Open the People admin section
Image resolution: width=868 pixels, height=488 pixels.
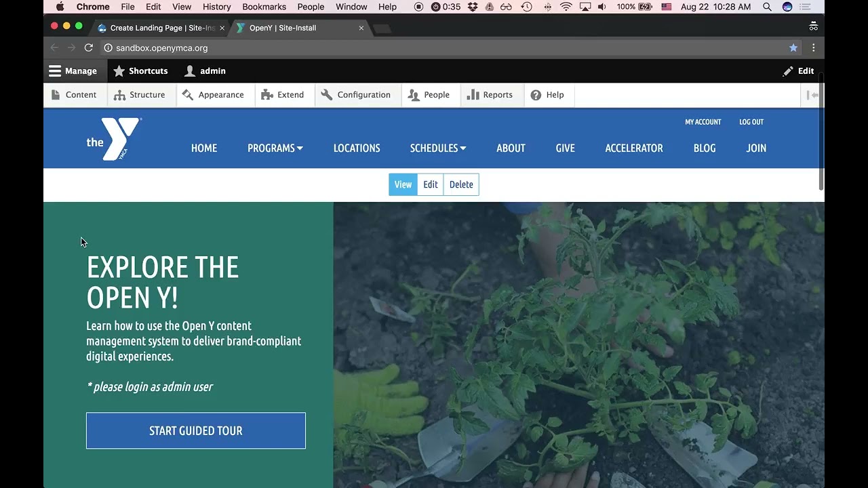point(429,95)
